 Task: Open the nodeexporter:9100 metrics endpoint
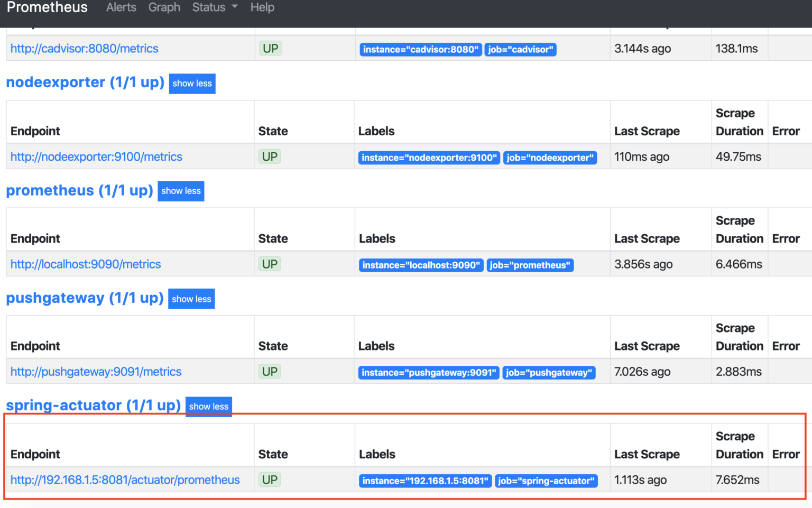[96, 157]
